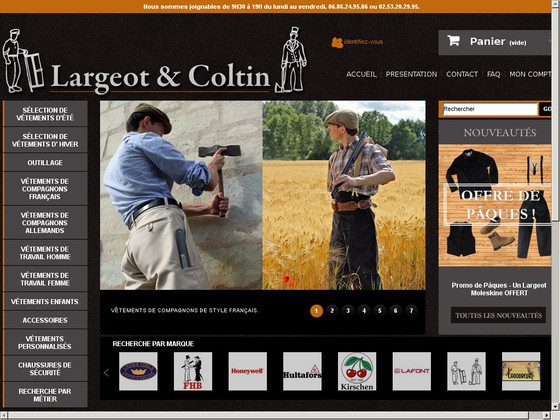Open Sélection de vêtements d'hiver category

(x=45, y=140)
